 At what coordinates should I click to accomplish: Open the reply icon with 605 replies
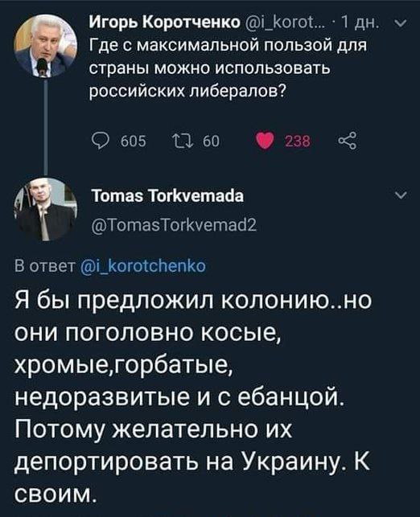(100, 142)
